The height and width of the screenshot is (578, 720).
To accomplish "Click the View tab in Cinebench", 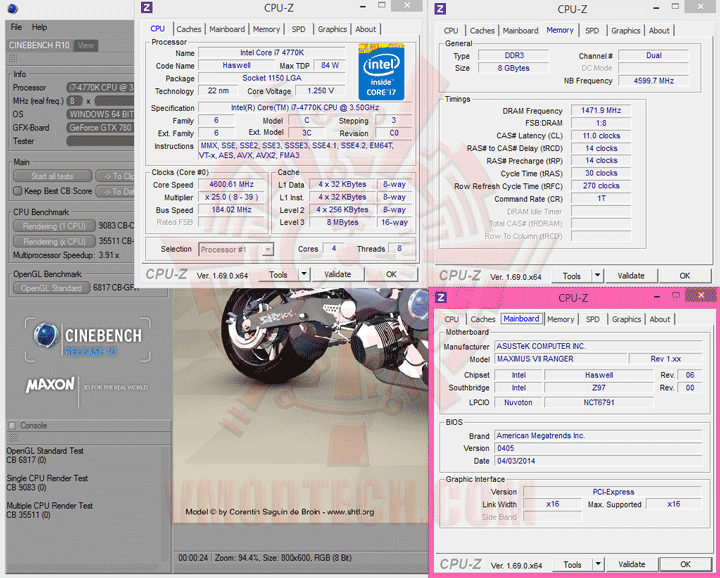I will click(85, 45).
